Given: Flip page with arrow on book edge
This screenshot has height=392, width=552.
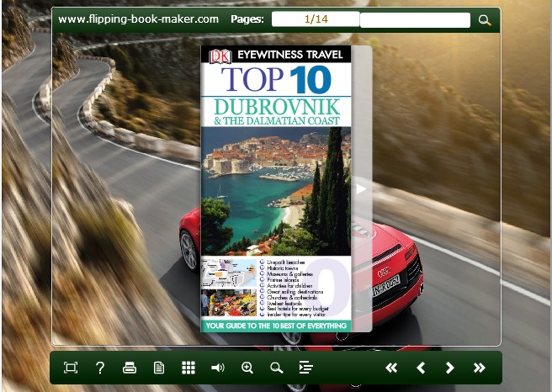Looking at the screenshot, I should (x=361, y=189).
